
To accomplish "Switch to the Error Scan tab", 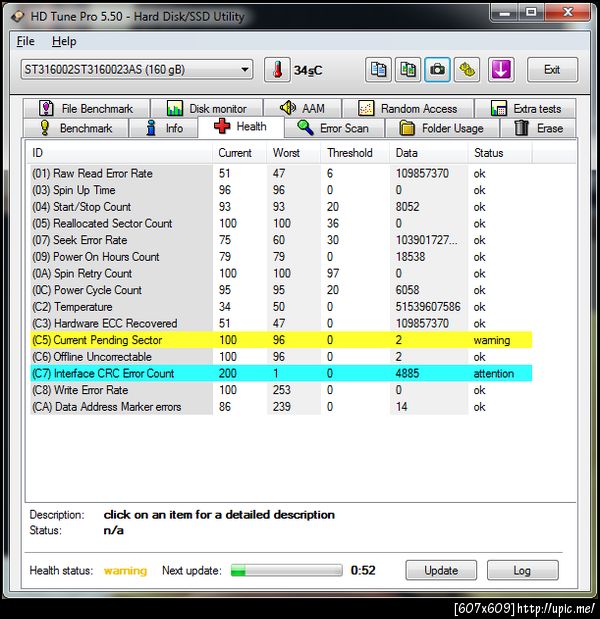I will 334,128.
